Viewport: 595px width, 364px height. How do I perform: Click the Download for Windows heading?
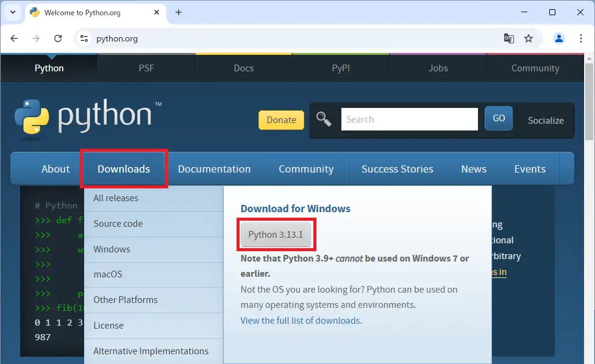[x=295, y=209]
